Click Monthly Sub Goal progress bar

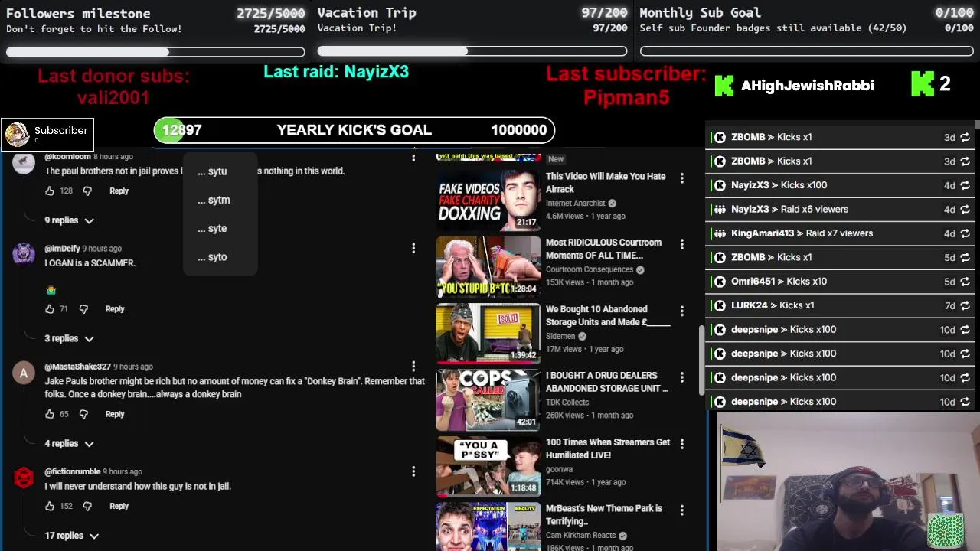click(807, 51)
